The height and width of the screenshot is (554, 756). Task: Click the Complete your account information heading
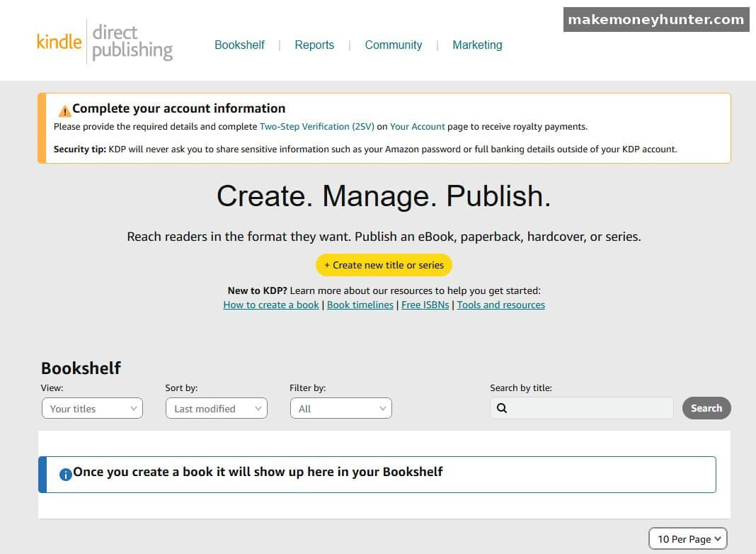coord(179,108)
